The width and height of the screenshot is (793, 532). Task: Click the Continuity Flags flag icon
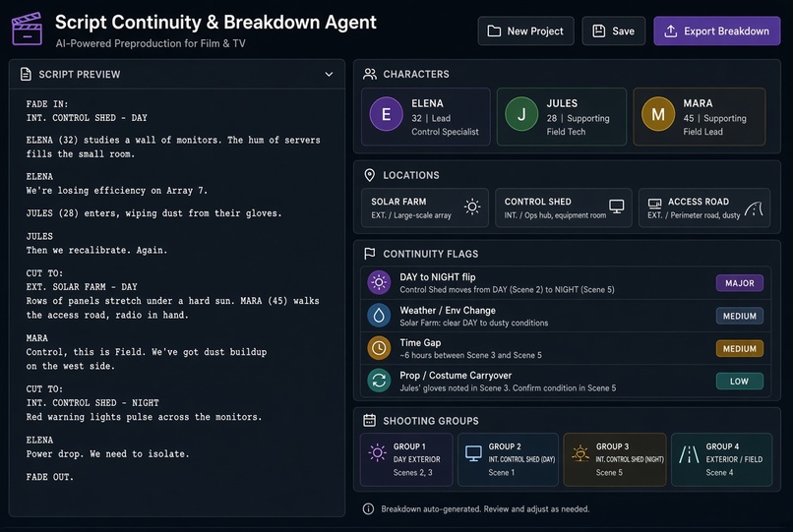point(370,254)
